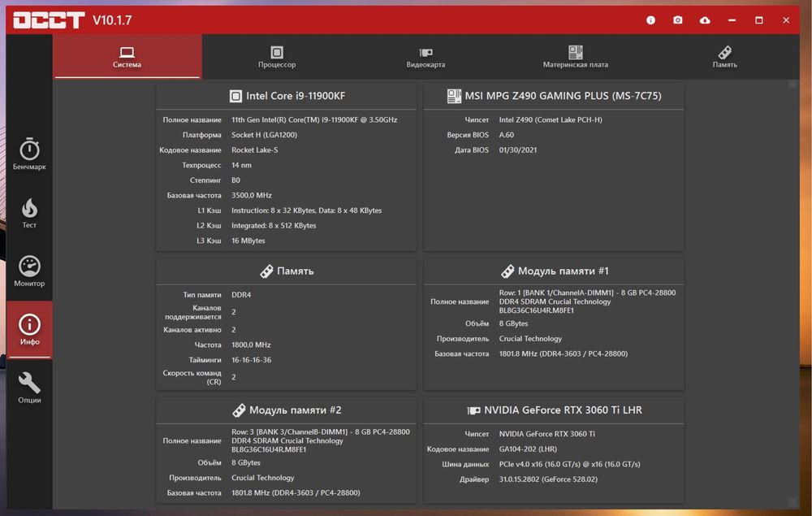Click the about info icon in title bar

point(650,20)
